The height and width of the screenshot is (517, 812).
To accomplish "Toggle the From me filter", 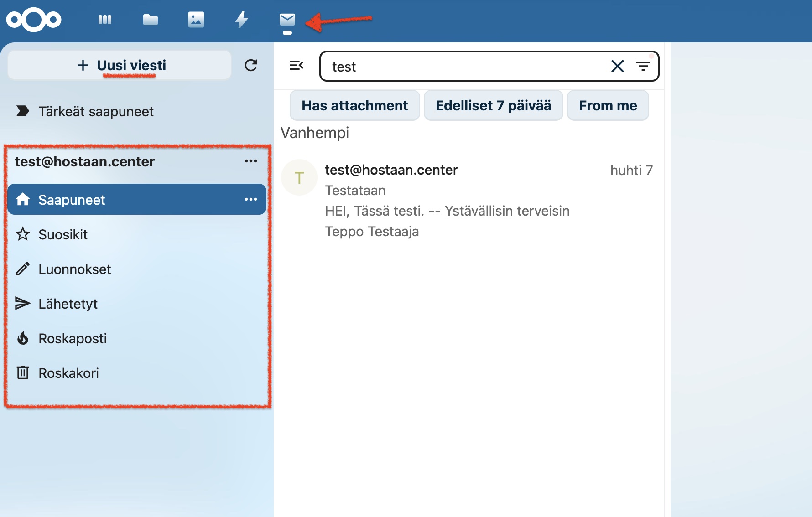I will click(608, 105).
